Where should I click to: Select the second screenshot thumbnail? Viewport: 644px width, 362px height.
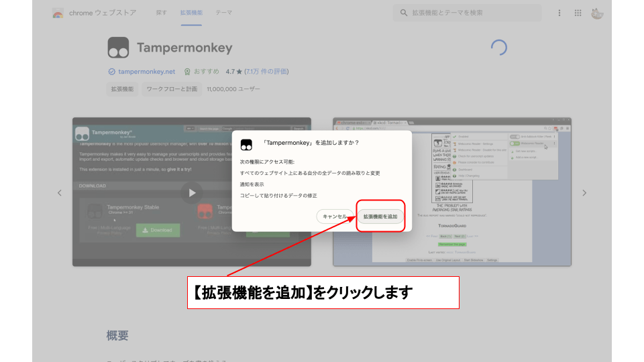(x=452, y=192)
